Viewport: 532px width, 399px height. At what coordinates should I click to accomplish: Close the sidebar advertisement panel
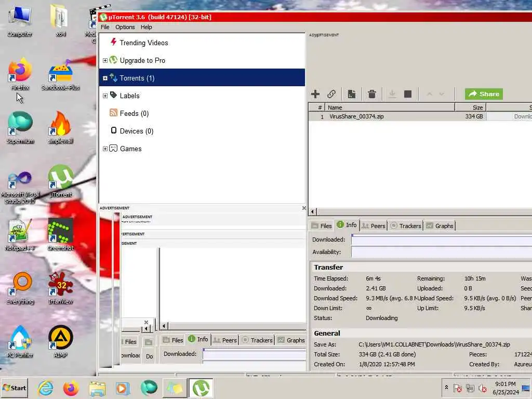(x=304, y=208)
